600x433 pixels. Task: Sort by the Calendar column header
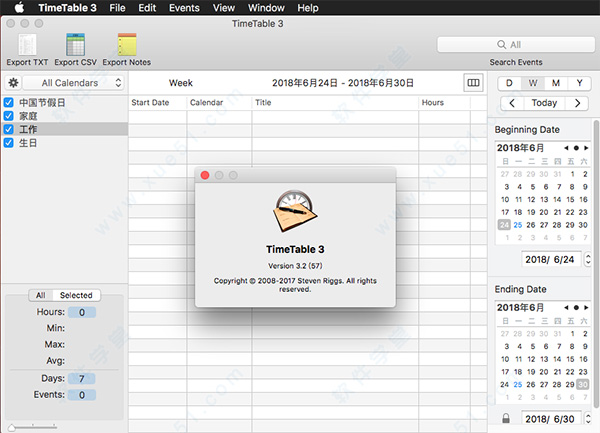pos(219,103)
